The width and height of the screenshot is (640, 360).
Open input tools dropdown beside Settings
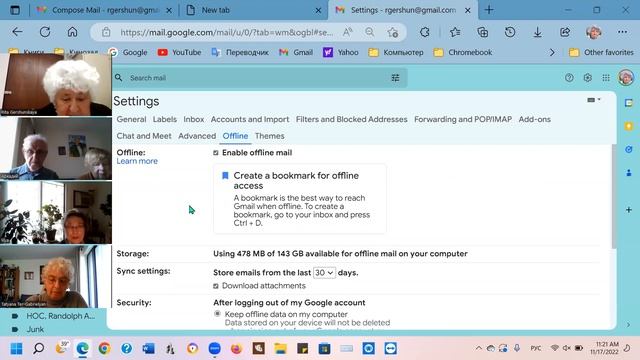[593, 100]
